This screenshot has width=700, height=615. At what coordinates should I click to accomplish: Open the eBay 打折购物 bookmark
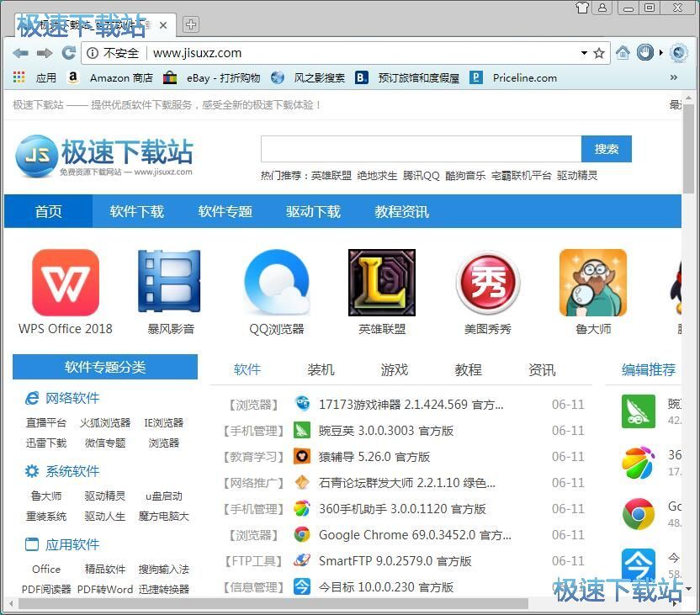click(x=212, y=77)
